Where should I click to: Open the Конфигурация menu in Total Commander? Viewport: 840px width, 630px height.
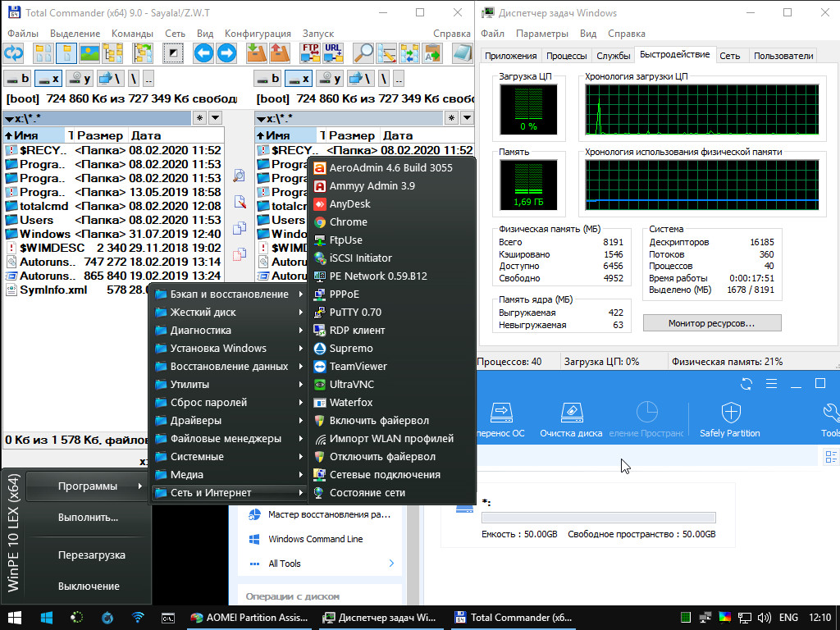pos(258,34)
